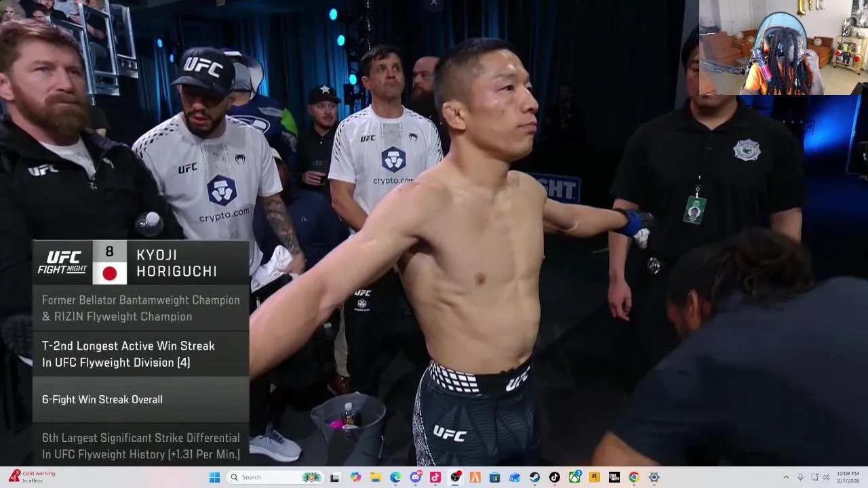Open the volume speaker control

click(825, 477)
